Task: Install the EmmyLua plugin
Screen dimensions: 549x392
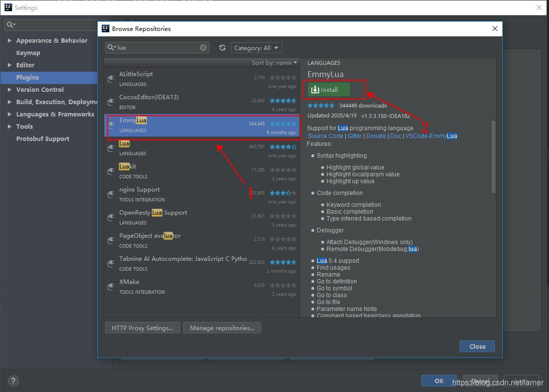Action: point(329,90)
